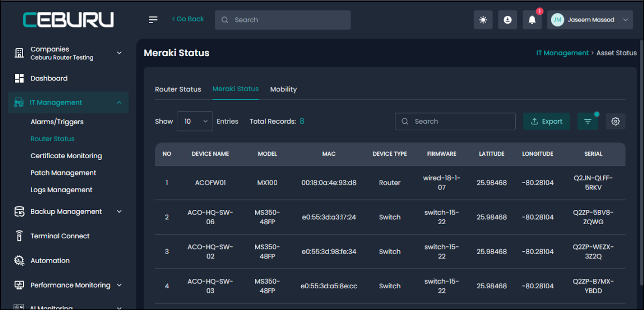Click the IT Management sidebar icon

(x=19, y=102)
